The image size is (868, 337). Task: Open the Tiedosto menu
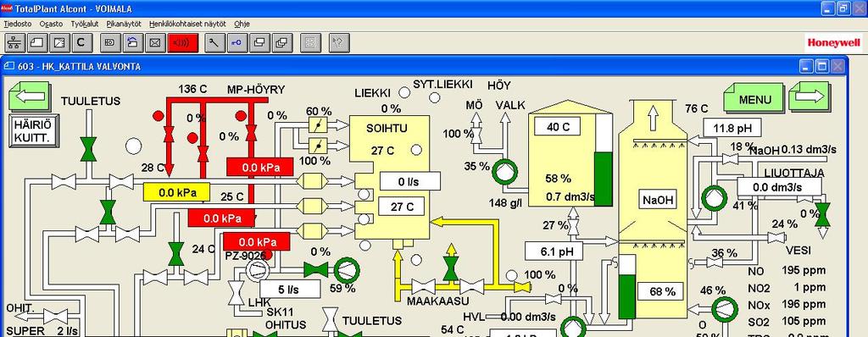[x=18, y=24]
